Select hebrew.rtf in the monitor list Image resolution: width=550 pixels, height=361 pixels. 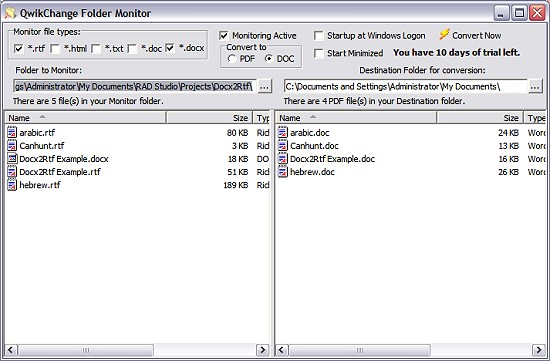40,185
